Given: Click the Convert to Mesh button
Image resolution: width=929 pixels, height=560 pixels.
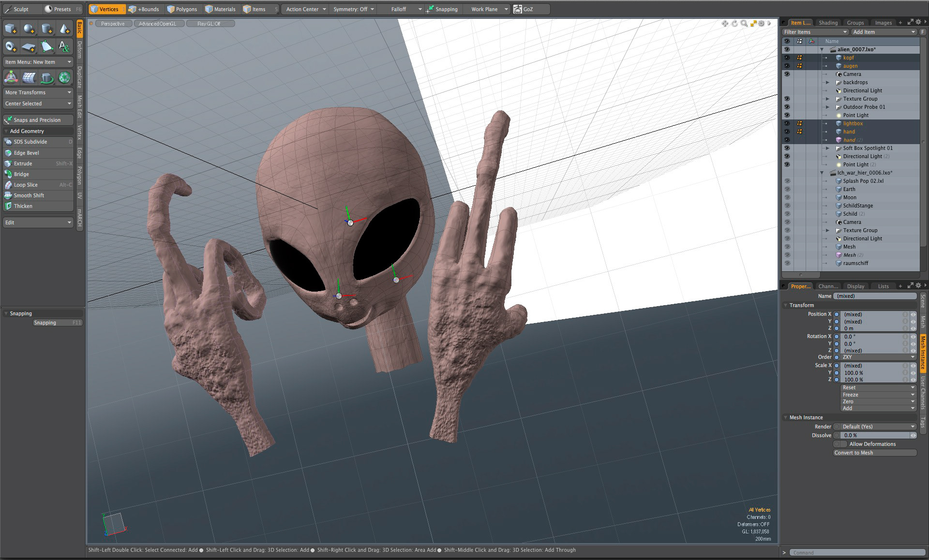Looking at the screenshot, I should pyautogui.click(x=875, y=453).
